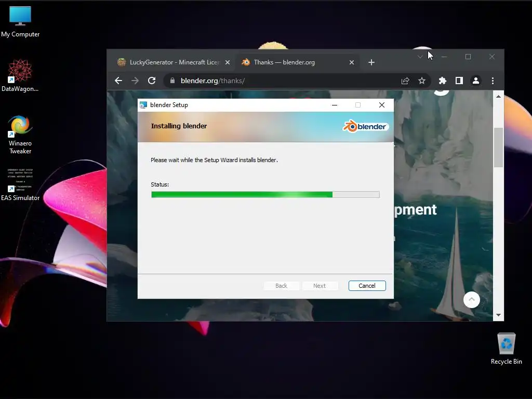The height and width of the screenshot is (399, 532).
Task: Click the page scrollbar up arrow
Action: pyautogui.click(x=498, y=96)
